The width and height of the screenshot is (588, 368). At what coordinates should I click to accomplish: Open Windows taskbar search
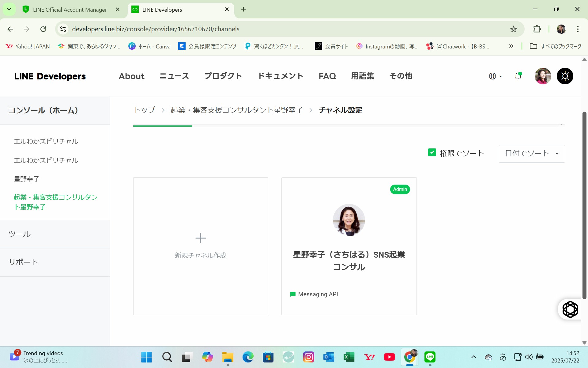click(x=167, y=357)
